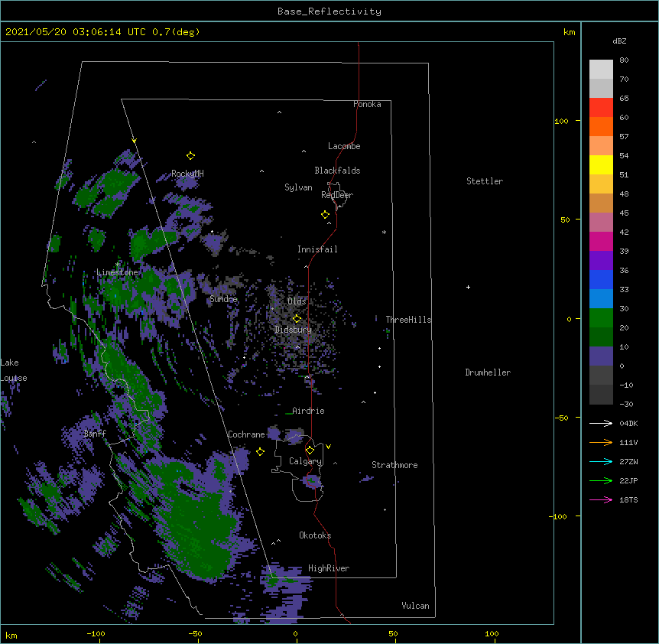Image resolution: width=659 pixels, height=644 pixels.
Task: Select the 80 dBZ light gray swatch
Action: point(601,69)
